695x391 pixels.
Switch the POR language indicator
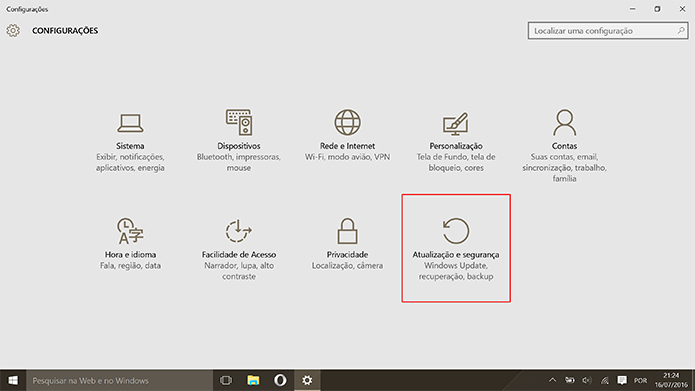640,380
